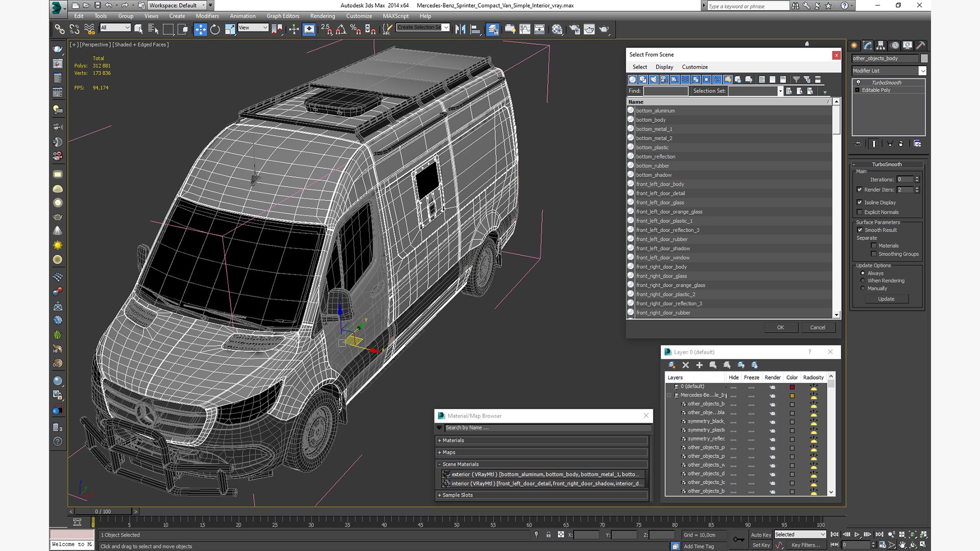The height and width of the screenshot is (551, 980).
Task: Click red color swatch of 0 (default) layer
Action: coord(792,387)
